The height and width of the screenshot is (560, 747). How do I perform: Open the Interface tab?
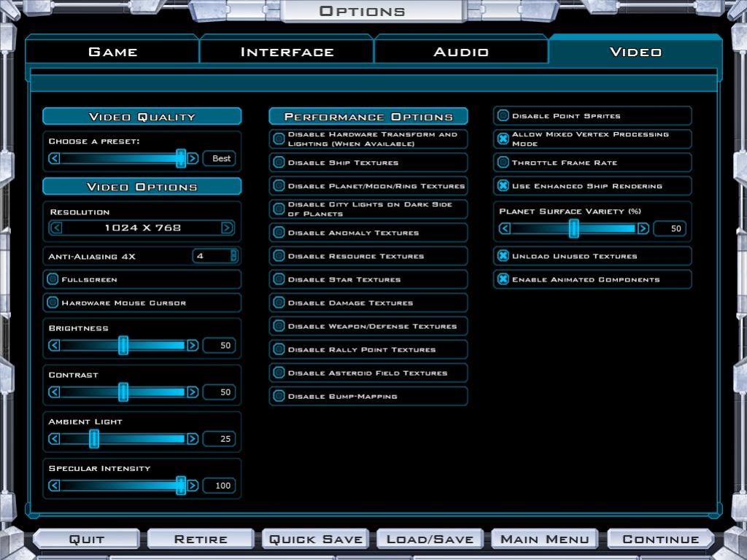point(287,52)
